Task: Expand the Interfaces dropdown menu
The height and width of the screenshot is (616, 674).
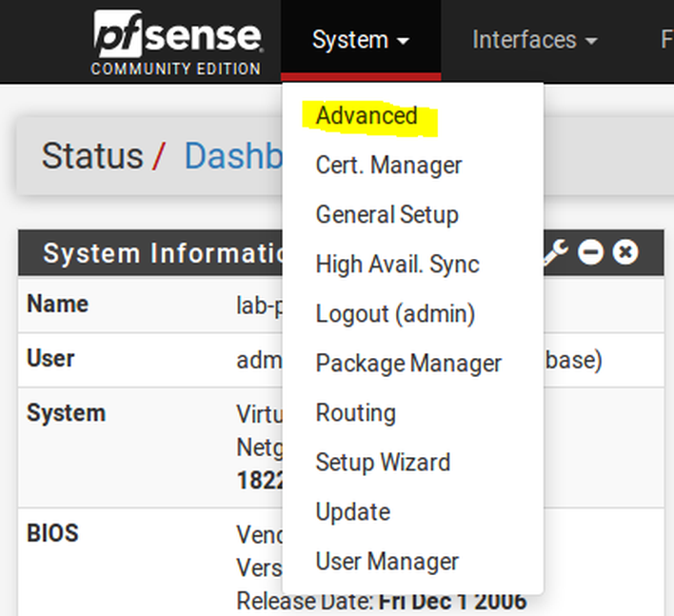Action: click(x=535, y=40)
